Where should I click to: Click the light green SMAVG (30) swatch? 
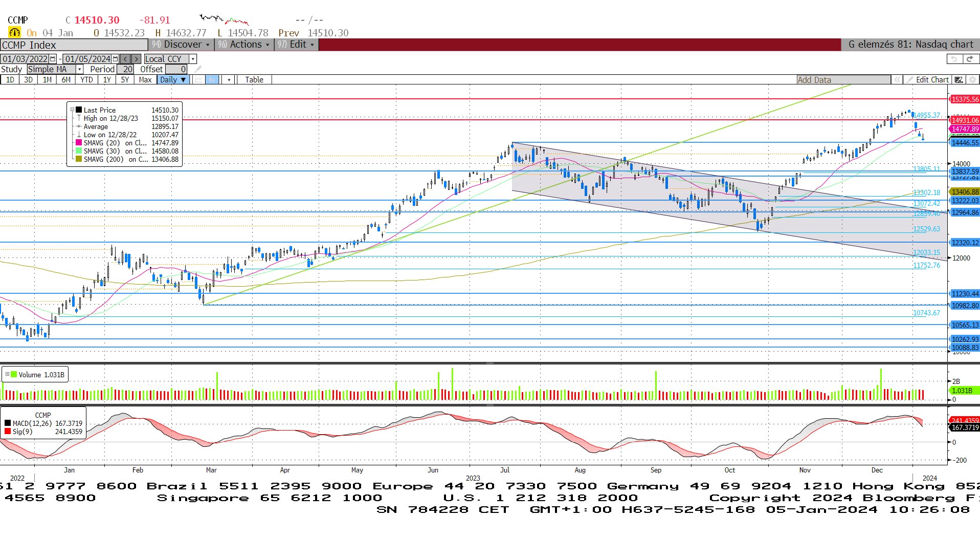(79, 150)
